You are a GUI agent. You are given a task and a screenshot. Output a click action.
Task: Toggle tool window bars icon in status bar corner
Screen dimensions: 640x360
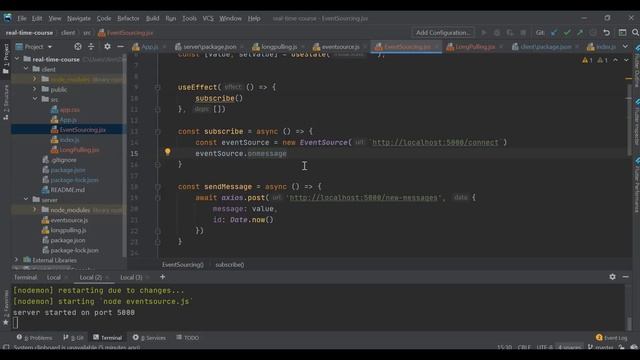point(6,347)
